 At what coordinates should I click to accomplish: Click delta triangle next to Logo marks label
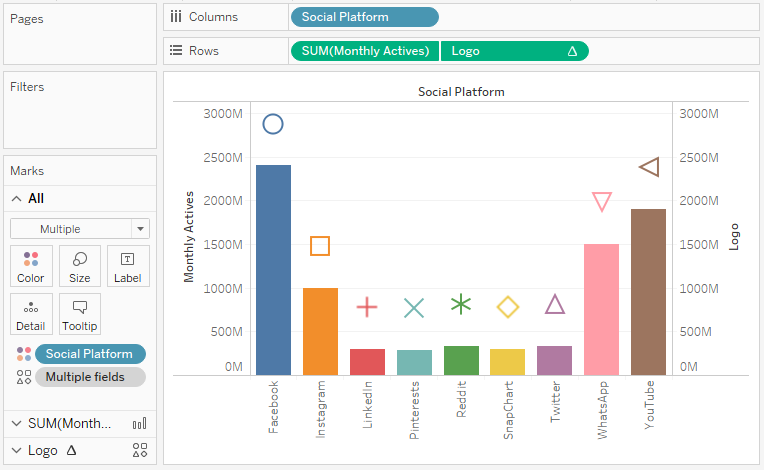[72, 450]
